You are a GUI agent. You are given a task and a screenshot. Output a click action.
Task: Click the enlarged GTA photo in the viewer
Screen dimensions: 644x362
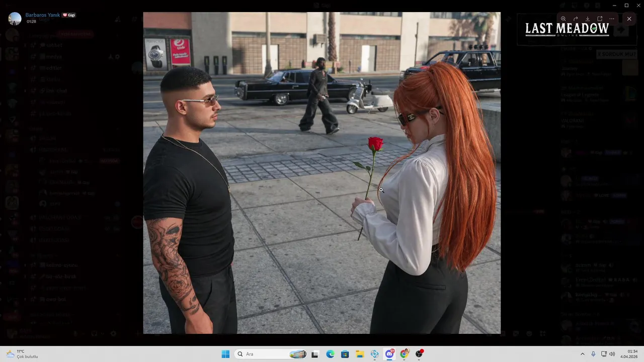point(322,173)
